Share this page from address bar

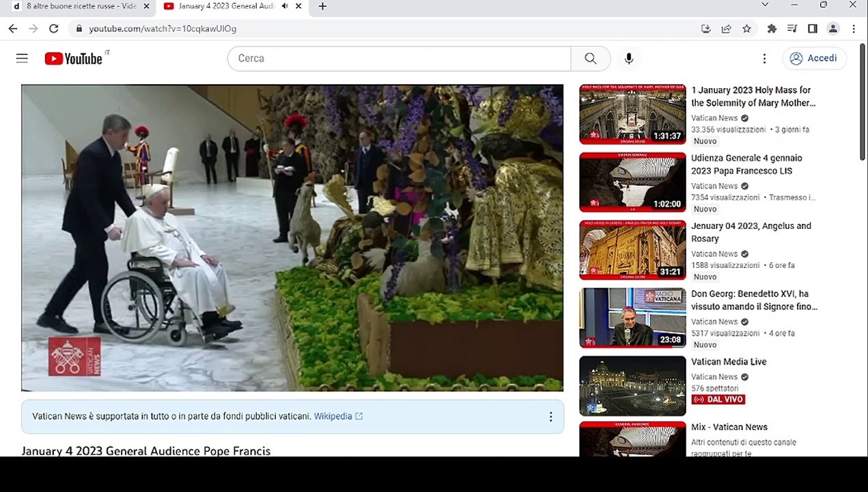727,29
